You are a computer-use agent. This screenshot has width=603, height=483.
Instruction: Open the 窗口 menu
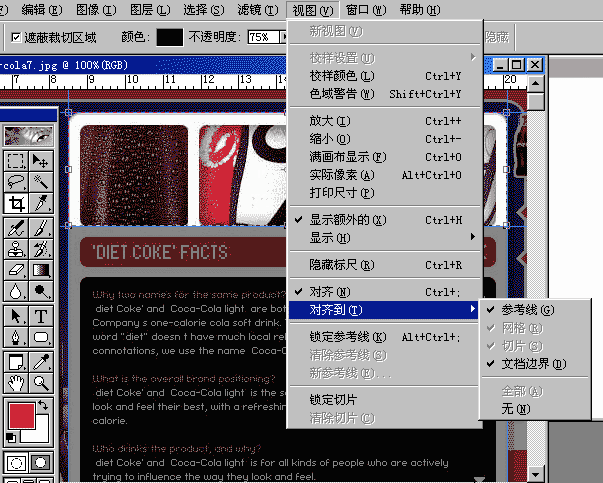[x=366, y=10]
